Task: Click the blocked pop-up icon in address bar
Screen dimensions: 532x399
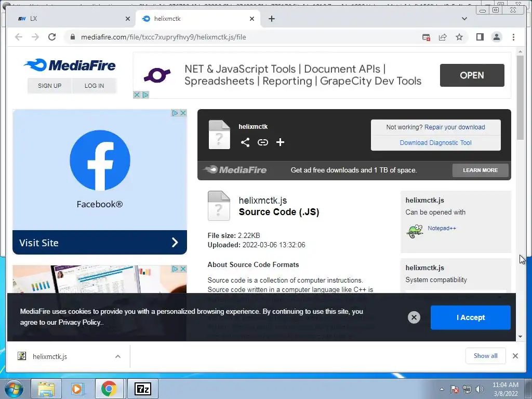Action: (x=426, y=37)
